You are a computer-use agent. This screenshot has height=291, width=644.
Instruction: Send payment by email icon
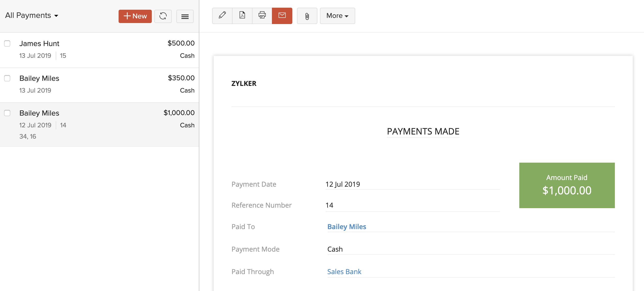[282, 16]
